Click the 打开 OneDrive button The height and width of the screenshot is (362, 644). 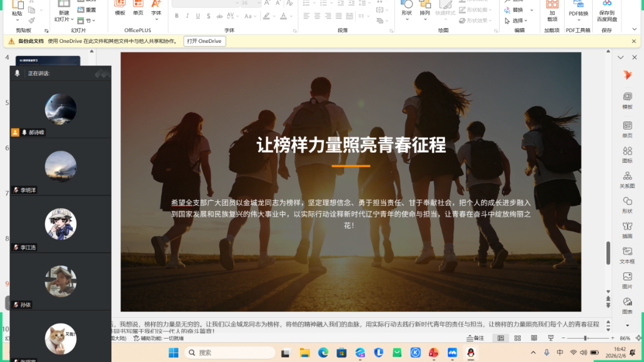(x=204, y=41)
